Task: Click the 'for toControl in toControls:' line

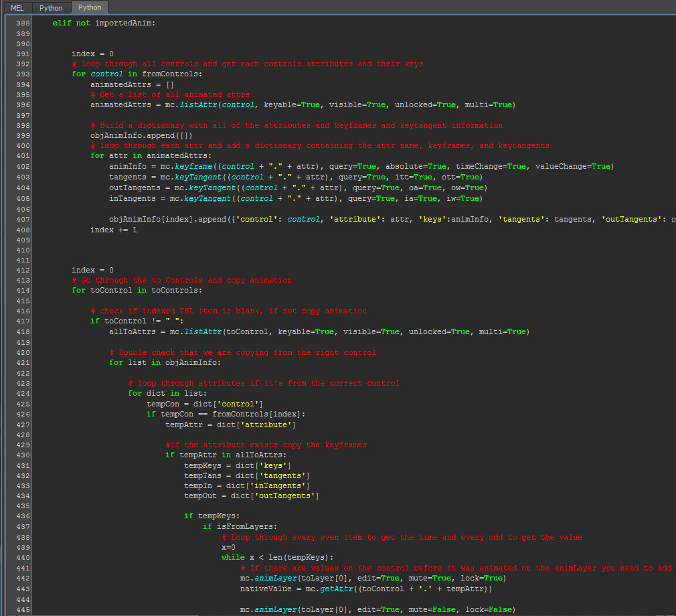Action: [137, 291]
